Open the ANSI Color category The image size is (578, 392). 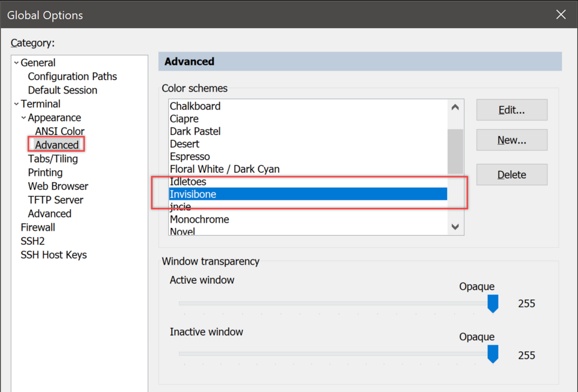60,131
